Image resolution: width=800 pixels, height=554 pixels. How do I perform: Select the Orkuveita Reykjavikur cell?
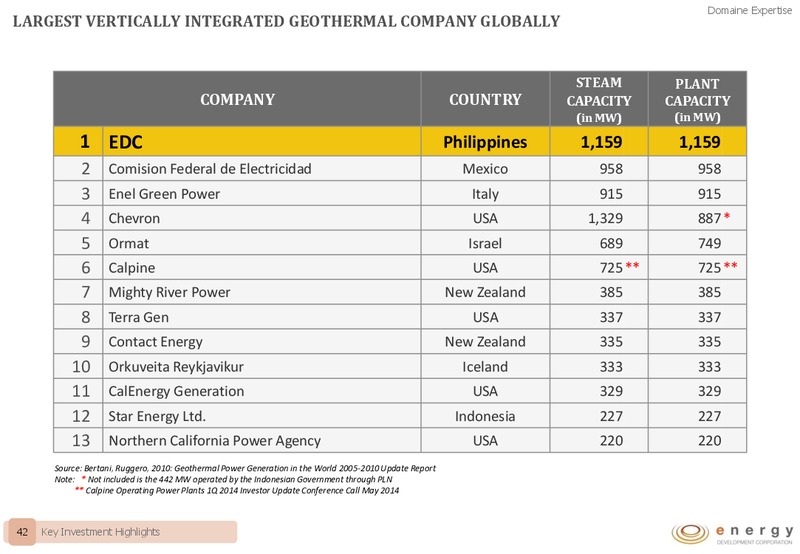click(262, 366)
